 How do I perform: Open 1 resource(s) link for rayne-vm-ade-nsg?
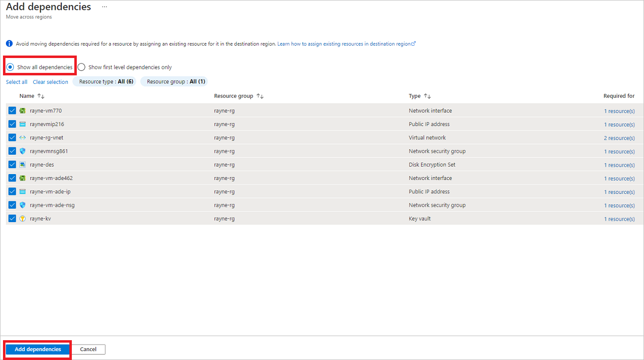pyautogui.click(x=619, y=205)
